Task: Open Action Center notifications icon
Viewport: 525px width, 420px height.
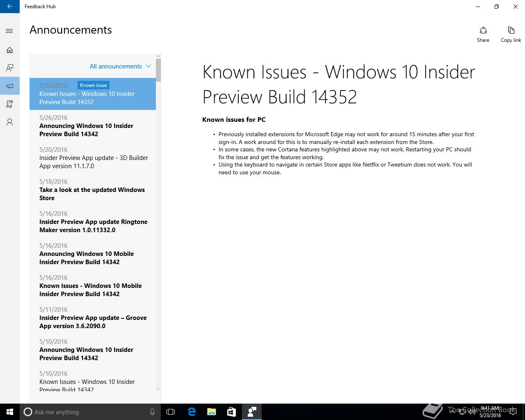Action: [x=513, y=412]
